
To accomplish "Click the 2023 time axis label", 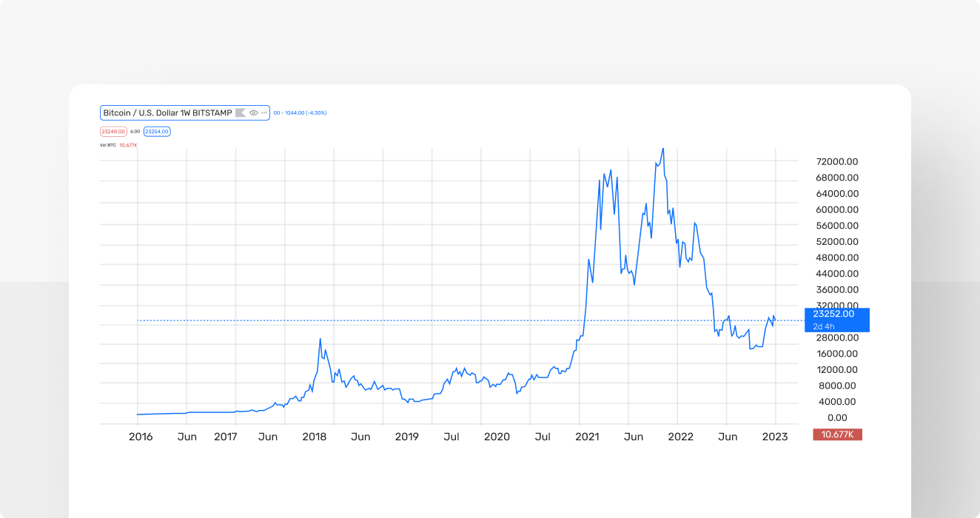I will click(775, 437).
